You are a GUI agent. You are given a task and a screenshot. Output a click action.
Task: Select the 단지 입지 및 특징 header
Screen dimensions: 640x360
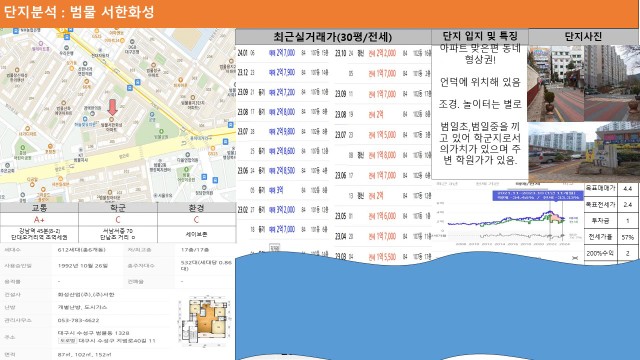[480, 36]
